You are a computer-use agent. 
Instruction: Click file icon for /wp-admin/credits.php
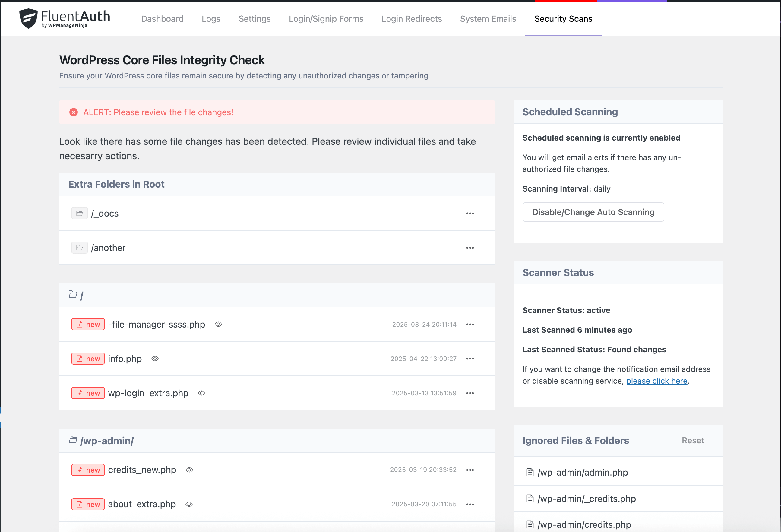(530, 524)
